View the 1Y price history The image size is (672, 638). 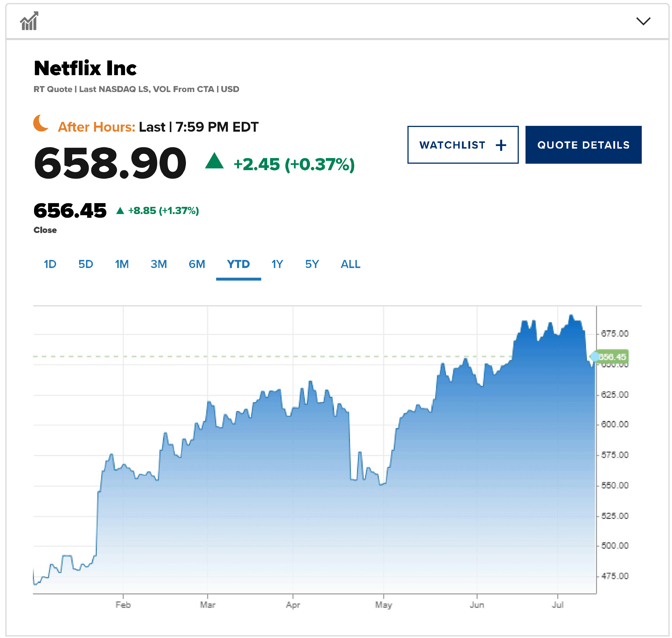[277, 264]
